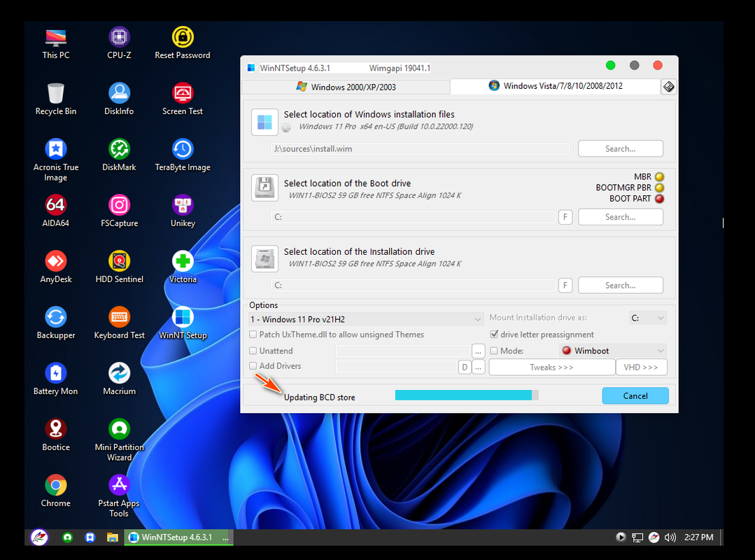Launch HDD Sentinel icon
755x560 pixels.
119,267
